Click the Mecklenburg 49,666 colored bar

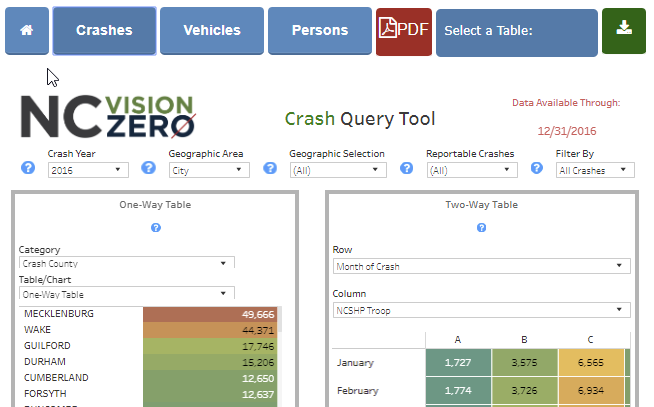pyautogui.click(x=210, y=314)
